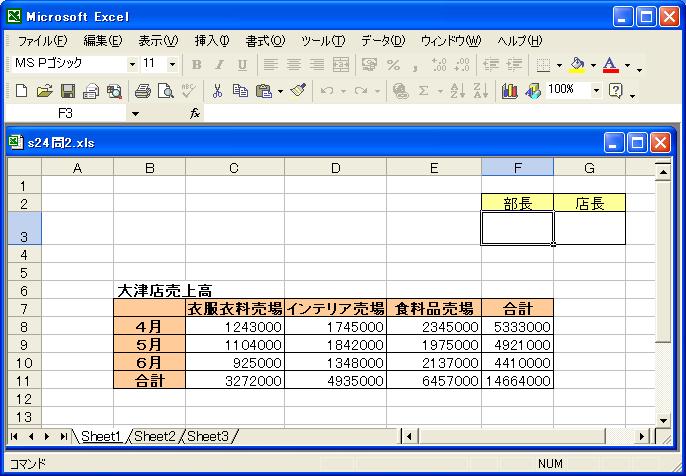Select cell containing 14664000
The image size is (686, 476).
(518, 381)
